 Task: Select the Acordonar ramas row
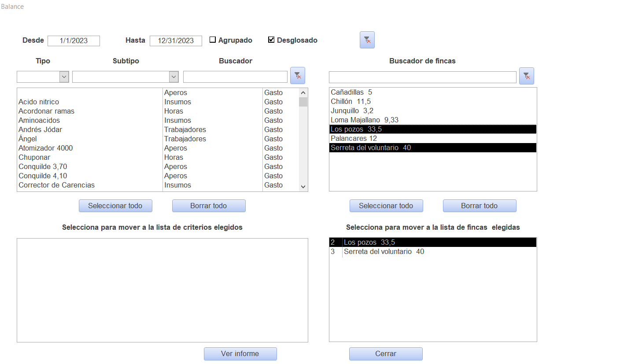tap(158, 111)
